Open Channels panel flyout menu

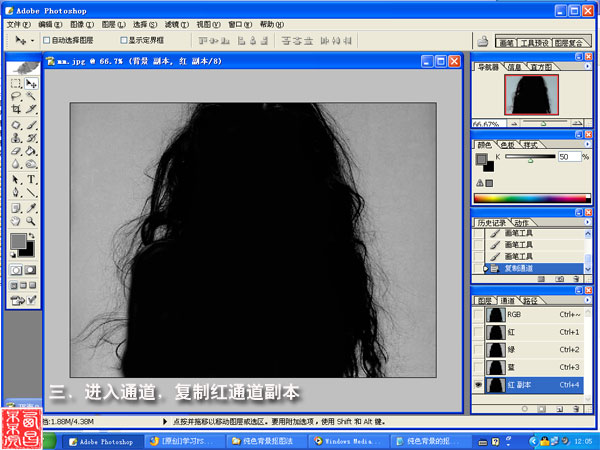tap(587, 300)
